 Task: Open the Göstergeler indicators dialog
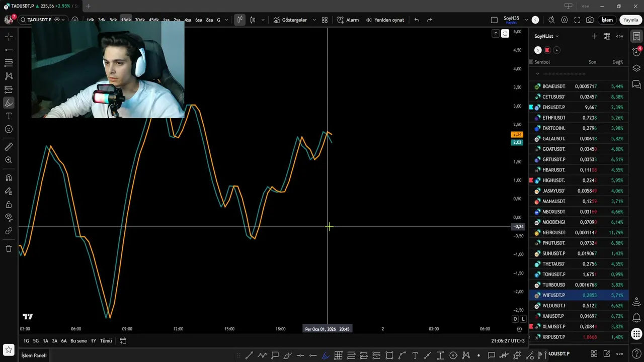pyautogui.click(x=290, y=20)
